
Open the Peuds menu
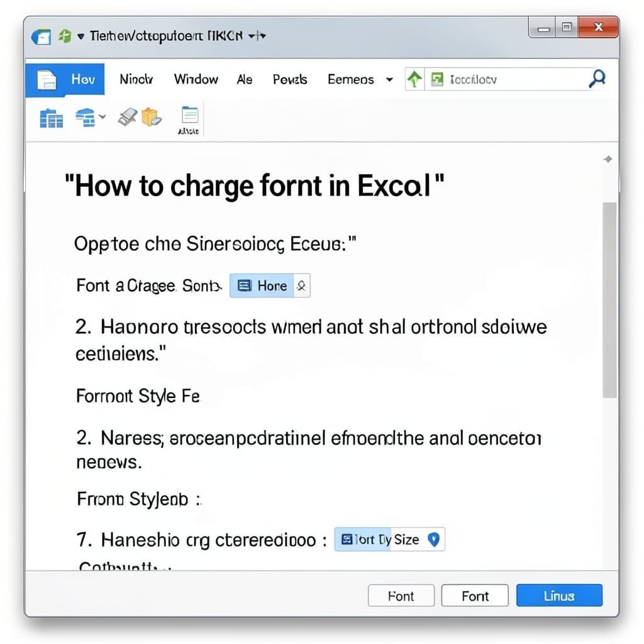290,79
